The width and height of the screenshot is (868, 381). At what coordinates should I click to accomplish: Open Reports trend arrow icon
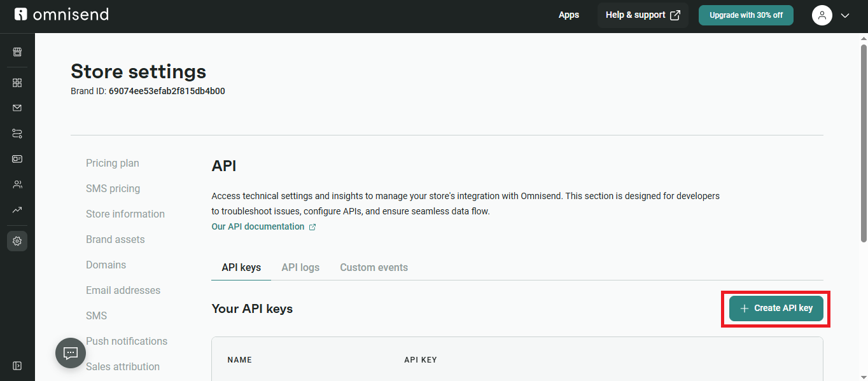coord(17,210)
